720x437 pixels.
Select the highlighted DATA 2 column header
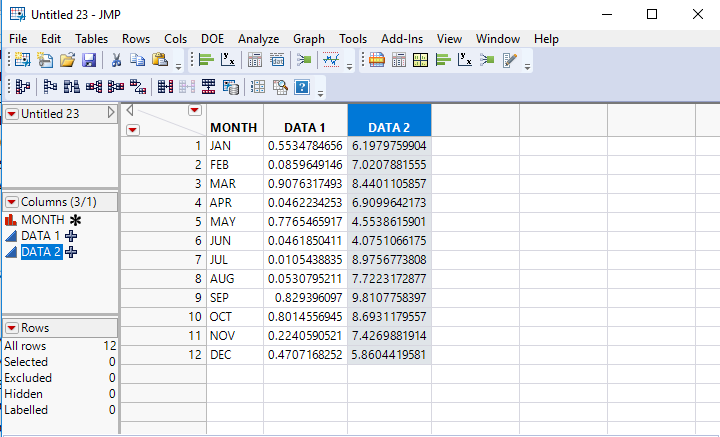389,120
